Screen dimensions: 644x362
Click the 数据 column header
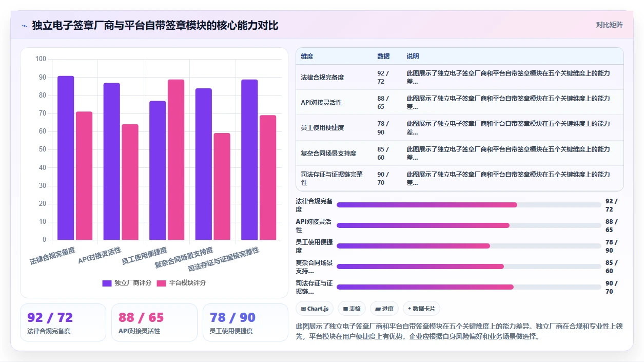383,56
